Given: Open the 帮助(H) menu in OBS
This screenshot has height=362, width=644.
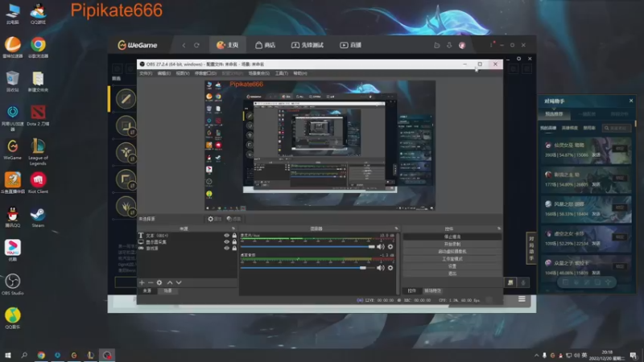Looking at the screenshot, I should pyautogui.click(x=300, y=73).
